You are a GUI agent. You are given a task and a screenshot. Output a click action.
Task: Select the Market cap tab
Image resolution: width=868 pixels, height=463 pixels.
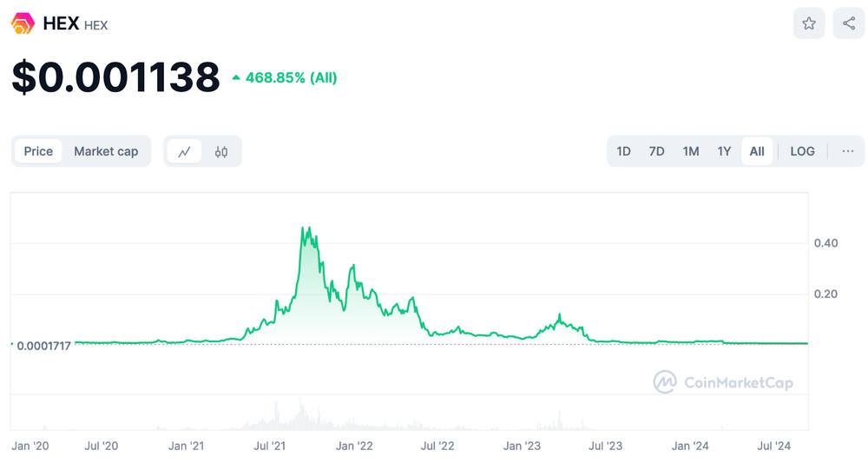[x=106, y=151]
